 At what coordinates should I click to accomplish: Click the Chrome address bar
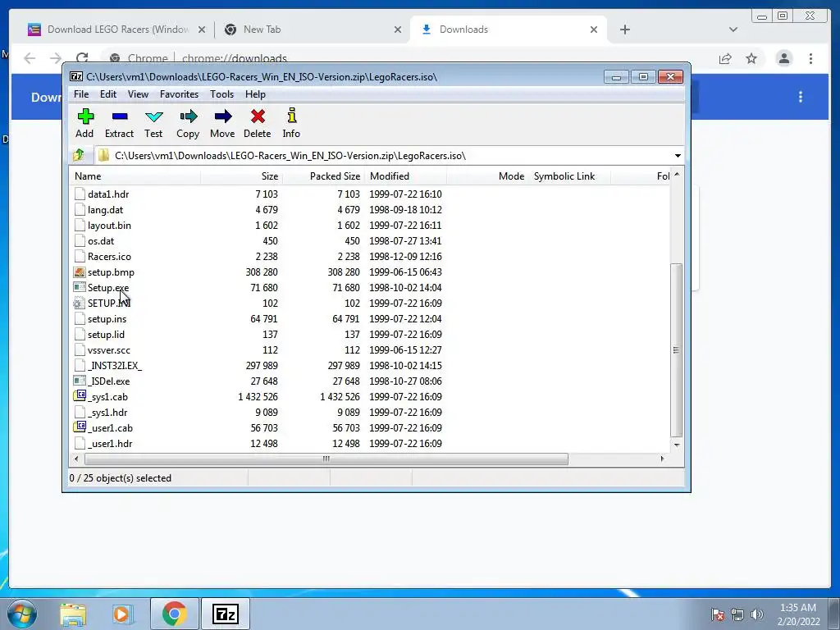click(407, 58)
